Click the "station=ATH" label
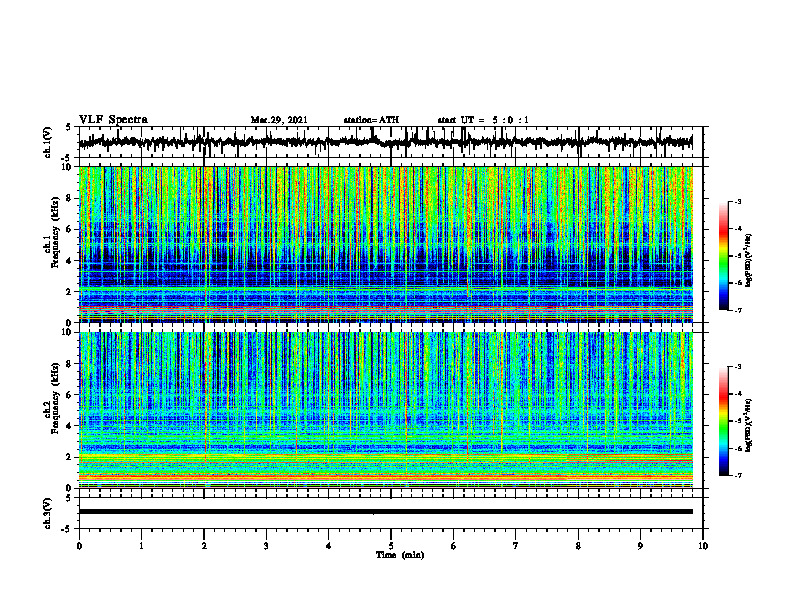The image size is (792, 612). tap(371, 120)
